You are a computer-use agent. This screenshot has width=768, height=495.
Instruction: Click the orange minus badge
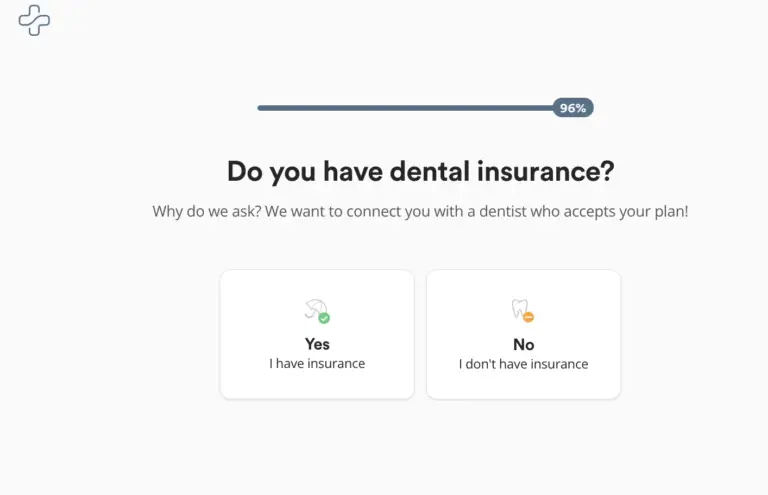click(x=528, y=317)
